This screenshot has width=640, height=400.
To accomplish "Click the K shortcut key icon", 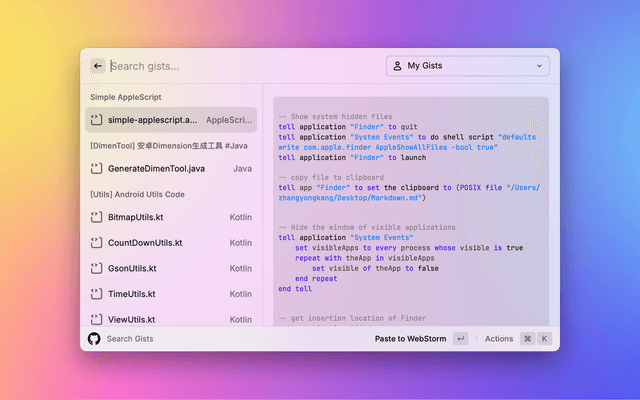I will 545,339.
